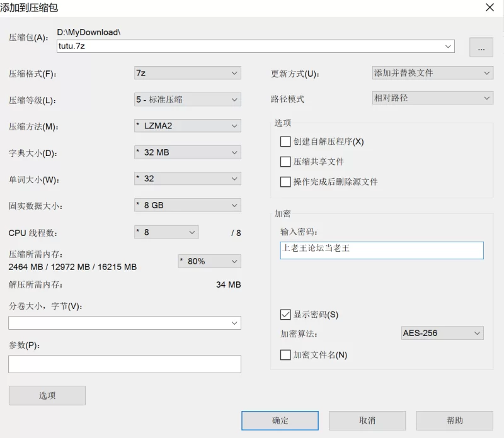Open the AES-256 encryption algorithm dropdown
Viewport: 504px width, 438px height.
442,334
